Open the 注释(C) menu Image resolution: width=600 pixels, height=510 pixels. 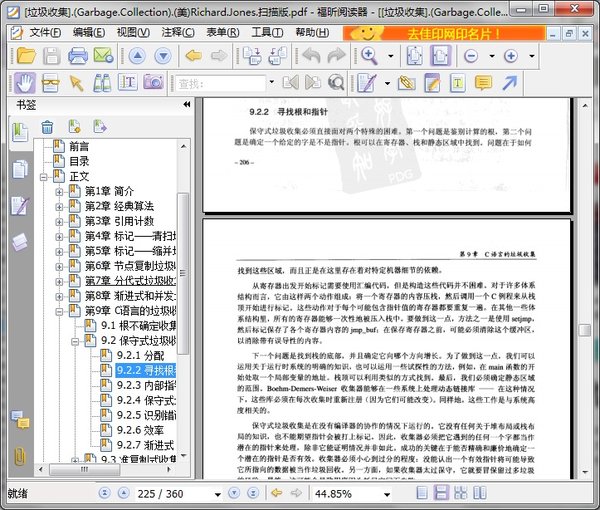coord(178,33)
